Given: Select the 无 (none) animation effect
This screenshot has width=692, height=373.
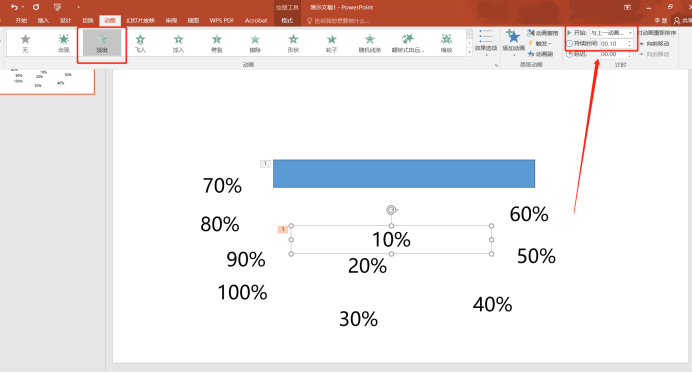Looking at the screenshot, I should [26, 43].
